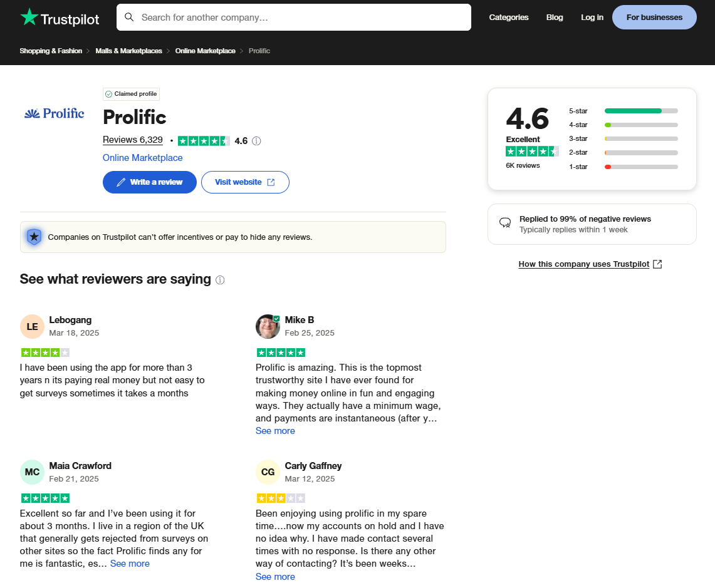Click Mike B's profile photo
This screenshot has height=588, width=715.
pyautogui.click(x=268, y=326)
